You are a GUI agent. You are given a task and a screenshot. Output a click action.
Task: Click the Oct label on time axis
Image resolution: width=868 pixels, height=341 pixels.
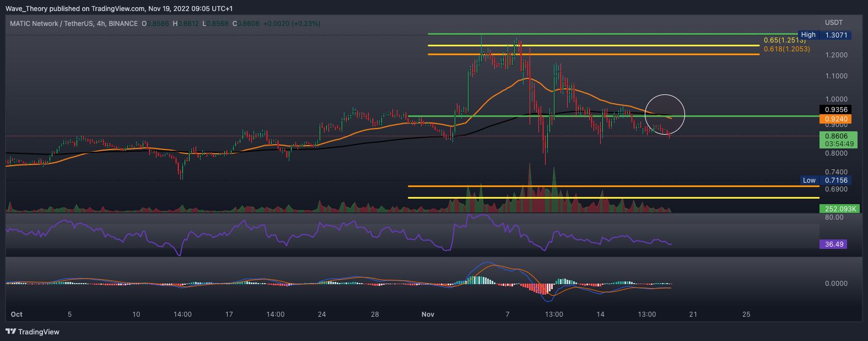point(17,315)
